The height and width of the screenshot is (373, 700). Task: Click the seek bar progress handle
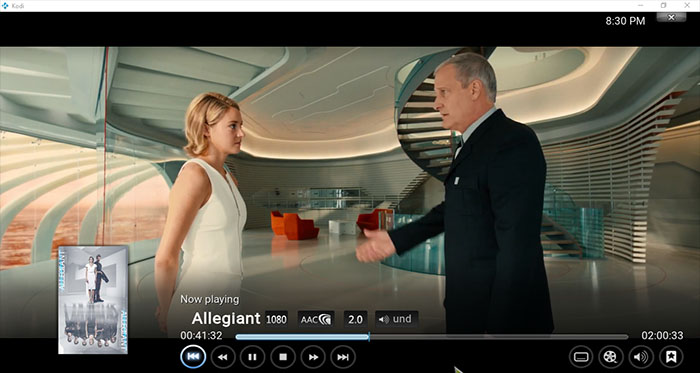click(369, 336)
